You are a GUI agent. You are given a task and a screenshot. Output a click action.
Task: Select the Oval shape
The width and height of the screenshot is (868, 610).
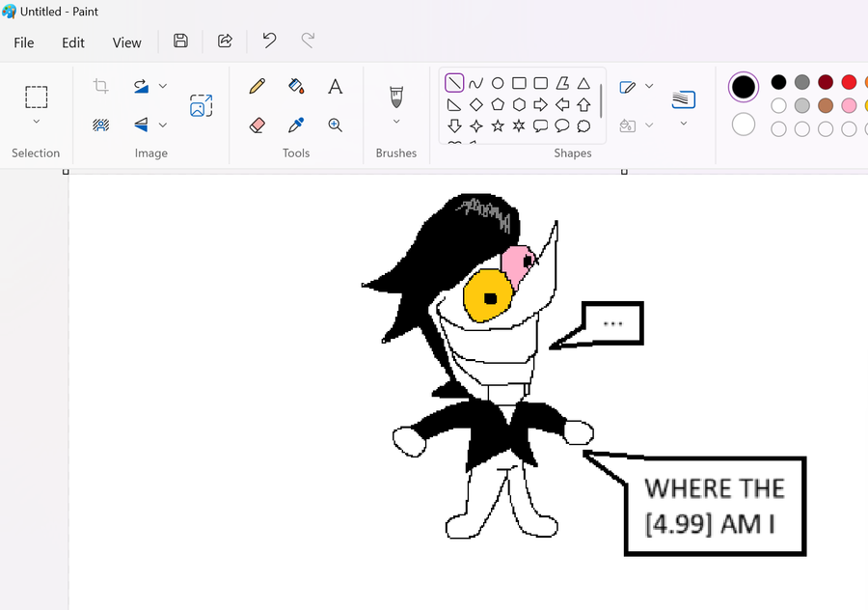click(x=498, y=83)
